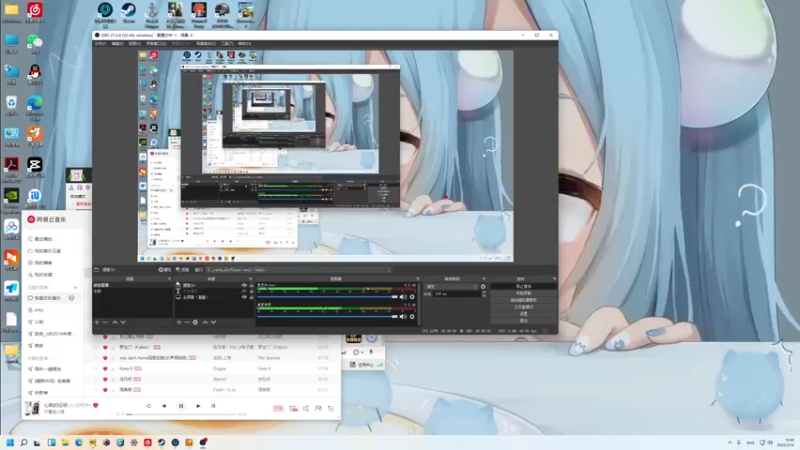Open the Properties button in source toolbar
This screenshot has height=450, width=800.
coord(165,269)
